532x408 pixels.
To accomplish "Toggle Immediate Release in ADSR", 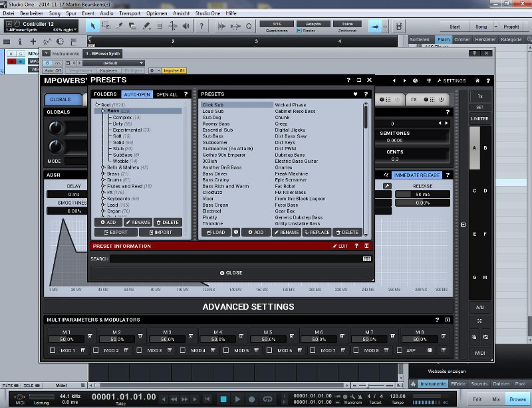I will click(x=417, y=175).
